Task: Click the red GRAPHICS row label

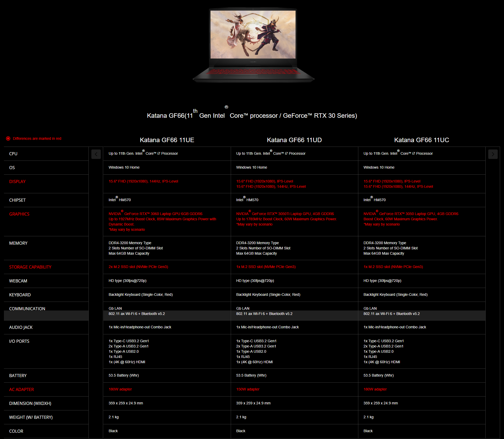Action: pyautogui.click(x=19, y=214)
